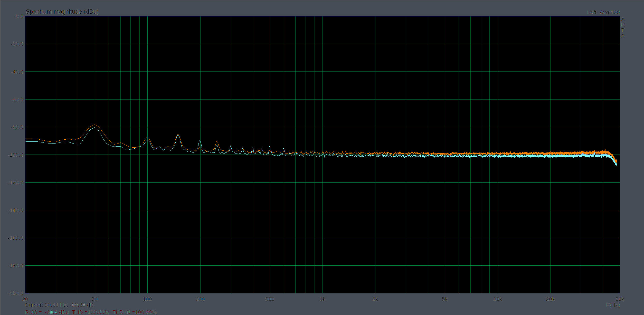
Task: Click the '5k' frequency axis label
Action: 445,299
